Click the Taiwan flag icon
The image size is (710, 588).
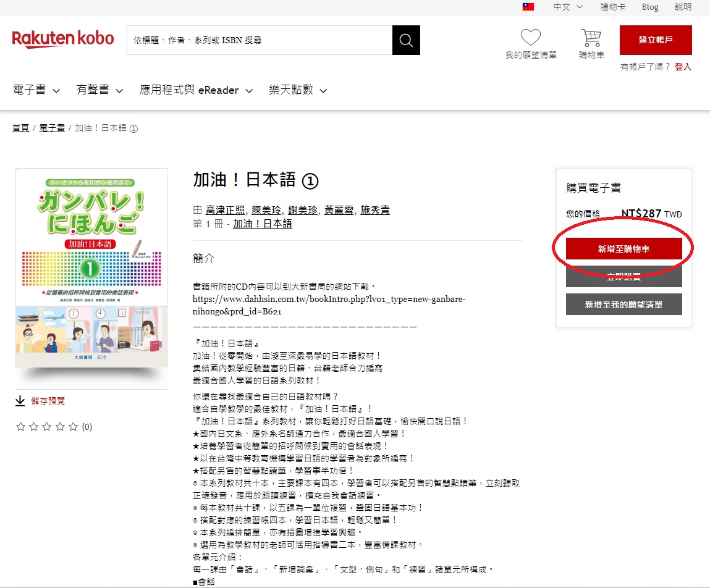click(x=528, y=7)
